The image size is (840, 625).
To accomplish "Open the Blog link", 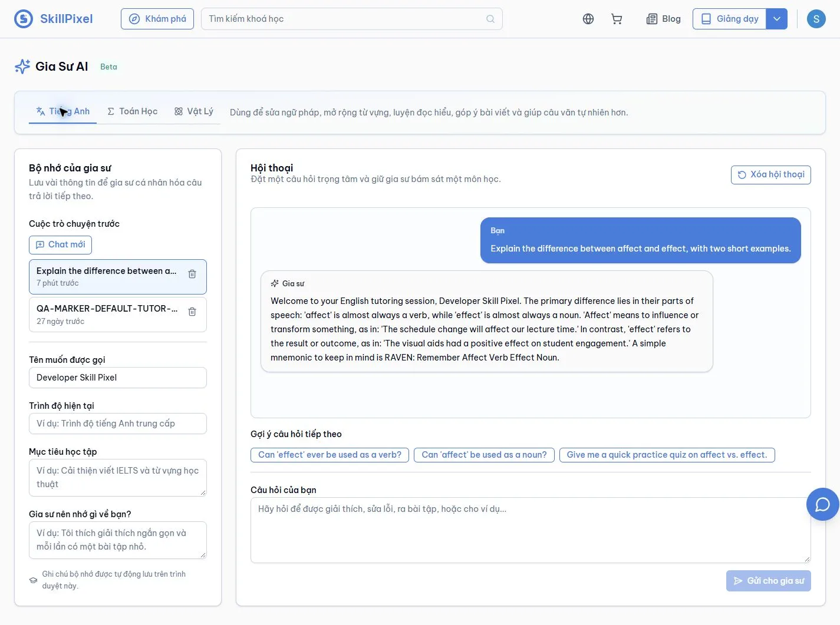I will coord(663,19).
